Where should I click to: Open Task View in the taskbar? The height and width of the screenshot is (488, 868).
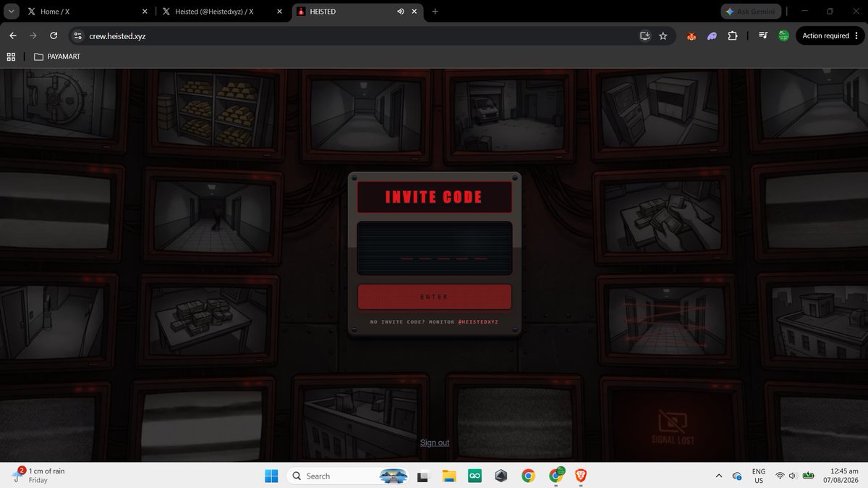425,476
